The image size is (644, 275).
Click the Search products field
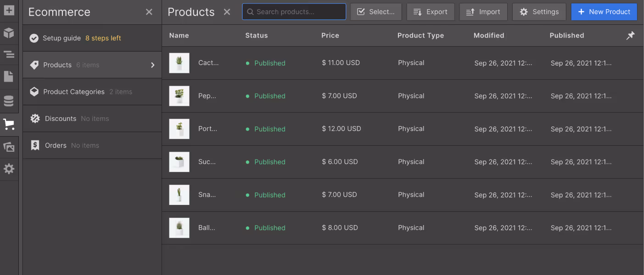click(x=294, y=11)
